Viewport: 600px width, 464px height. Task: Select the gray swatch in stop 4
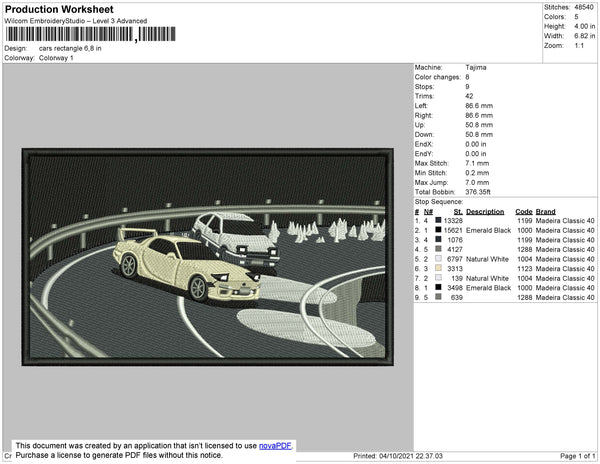pyautogui.click(x=437, y=249)
